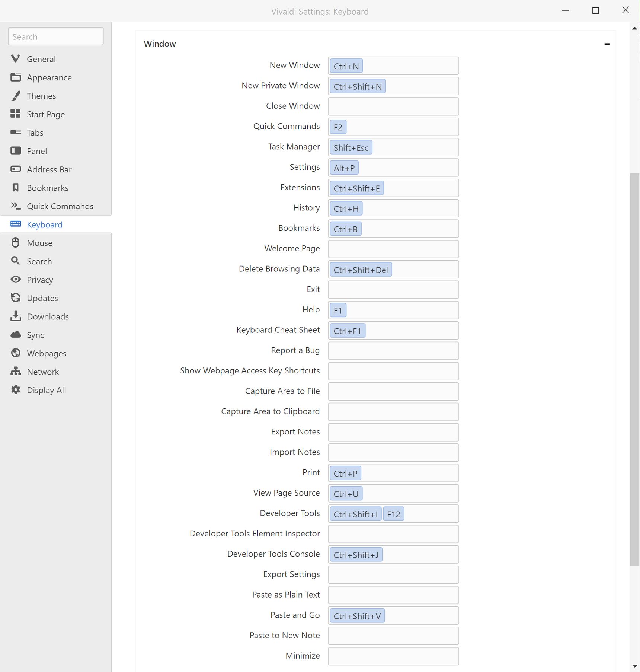The width and height of the screenshot is (640, 672).
Task: Click the Address Bar icon
Action: tap(16, 169)
